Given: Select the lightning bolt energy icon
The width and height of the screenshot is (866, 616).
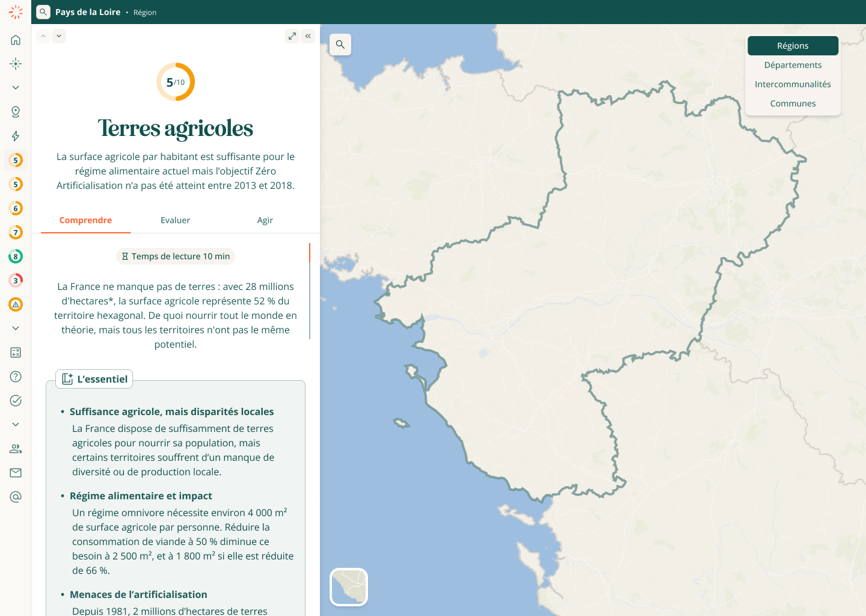Looking at the screenshot, I should 16,136.
